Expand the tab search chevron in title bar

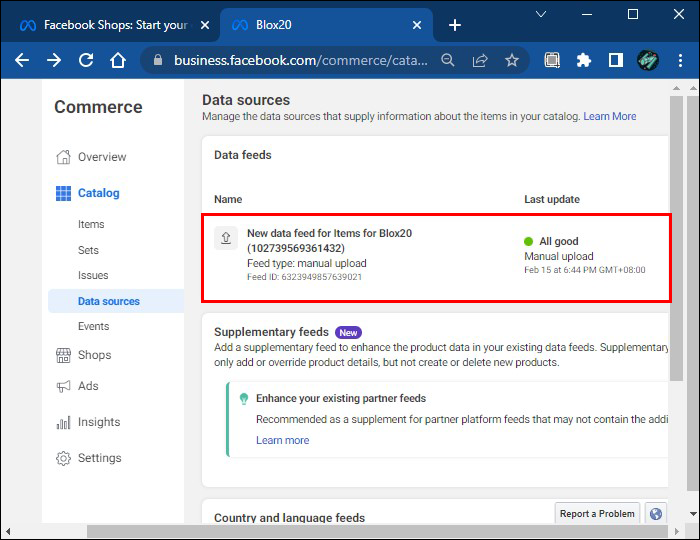tap(541, 15)
